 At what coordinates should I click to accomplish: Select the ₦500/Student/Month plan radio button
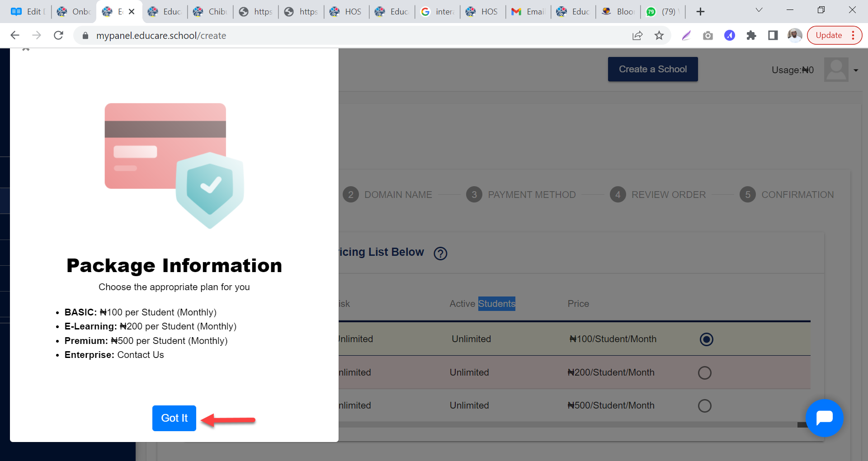click(704, 406)
